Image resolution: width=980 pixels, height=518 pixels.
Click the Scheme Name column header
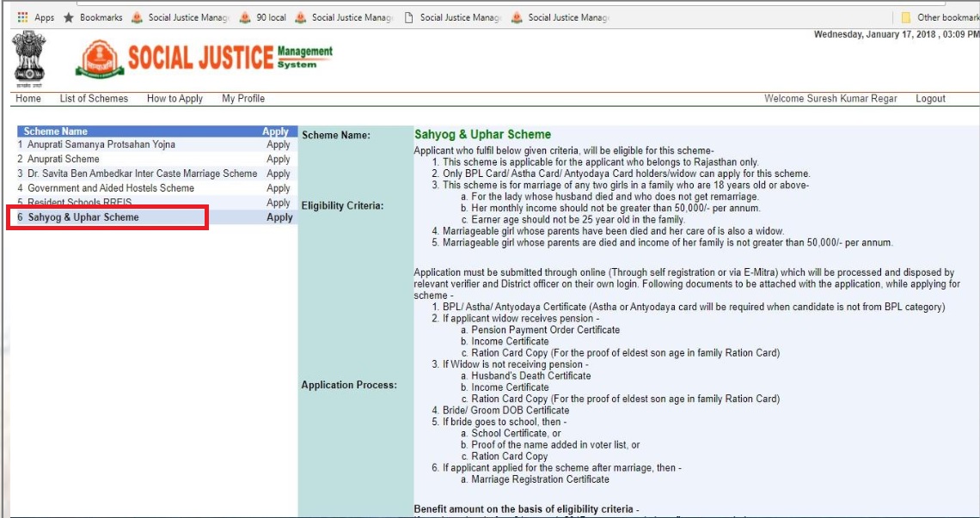click(56, 131)
